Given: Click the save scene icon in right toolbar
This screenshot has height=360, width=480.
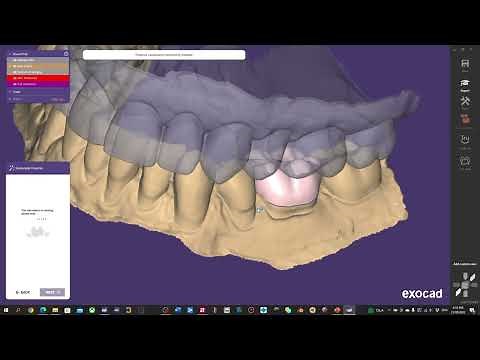Looking at the screenshot, I should coord(465,63).
